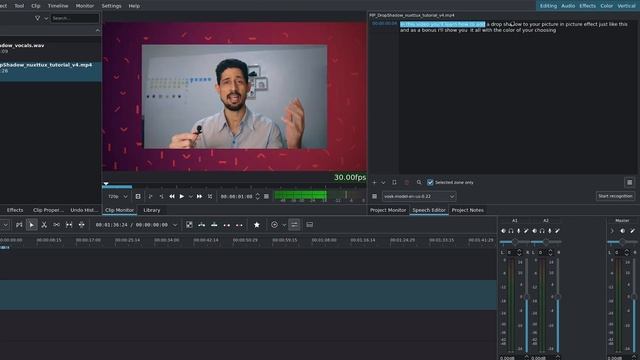Adjust the Master balance slider

[622, 242]
